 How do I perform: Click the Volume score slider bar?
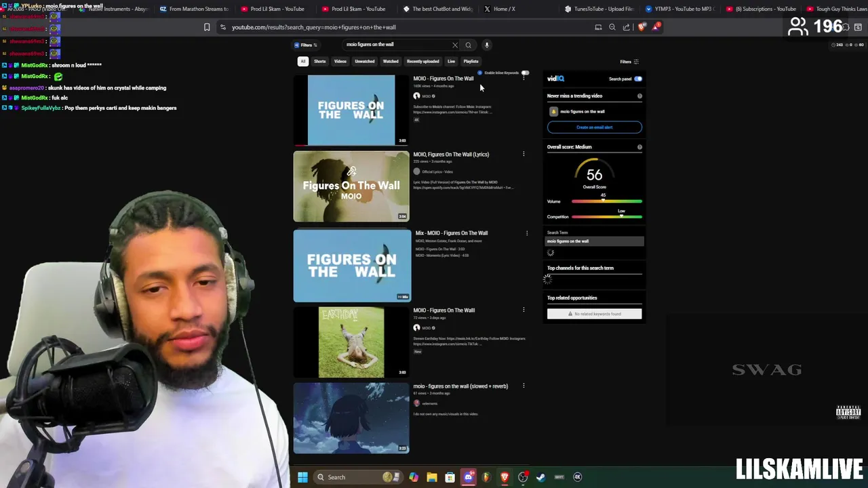[x=607, y=201]
